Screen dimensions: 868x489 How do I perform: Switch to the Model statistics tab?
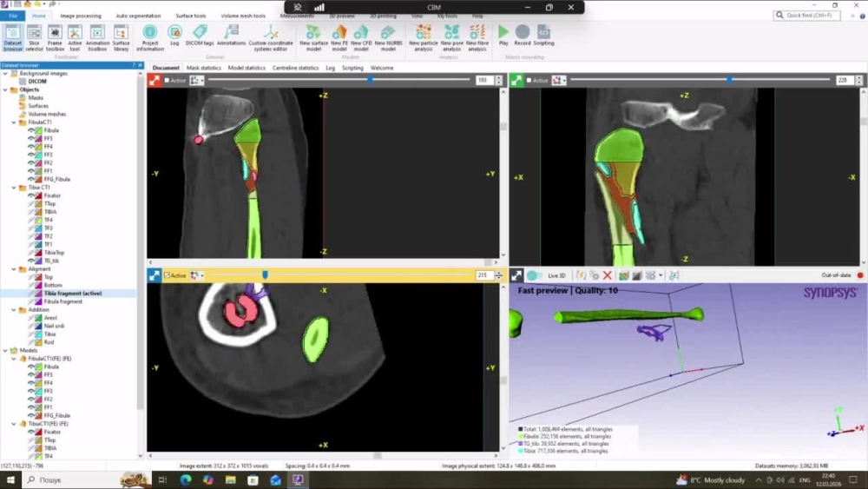(x=247, y=68)
